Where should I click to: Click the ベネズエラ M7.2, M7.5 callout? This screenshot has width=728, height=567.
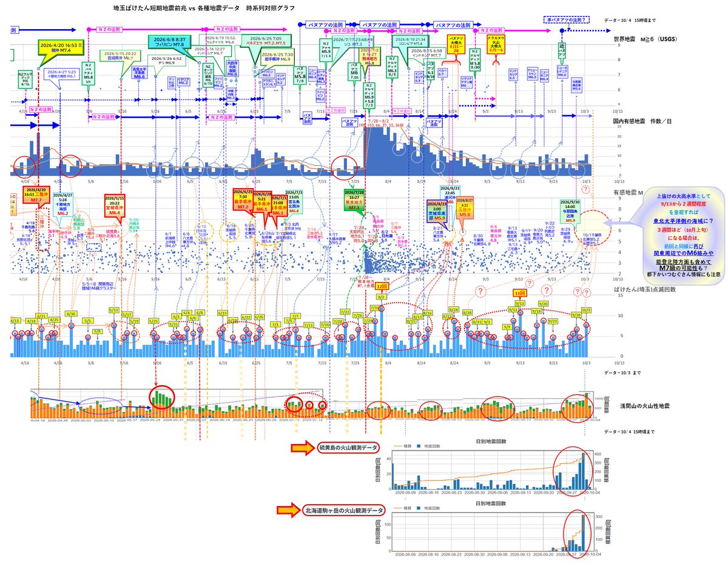[x=266, y=41]
